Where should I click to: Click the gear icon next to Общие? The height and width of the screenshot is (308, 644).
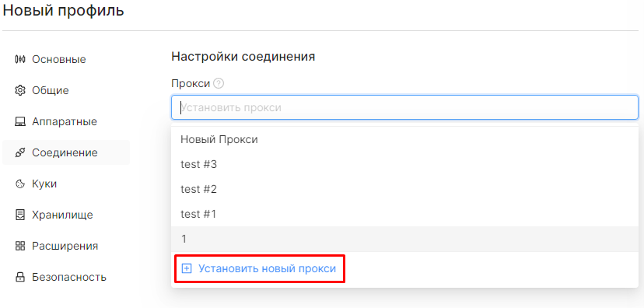(20, 90)
